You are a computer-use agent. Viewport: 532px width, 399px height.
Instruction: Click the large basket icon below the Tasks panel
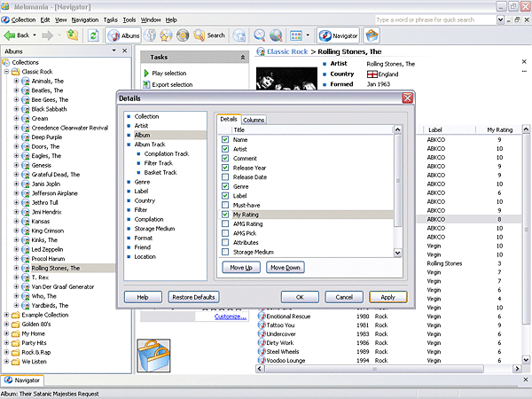point(153,355)
